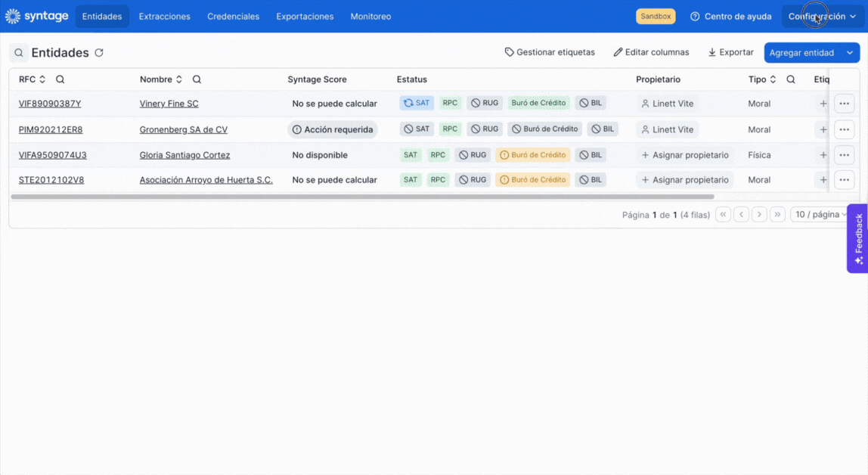Open more actions for Gronenberg SA de CV
This screenshot has height=475, width=868.
pyautogui.click(x=844, y=129)
